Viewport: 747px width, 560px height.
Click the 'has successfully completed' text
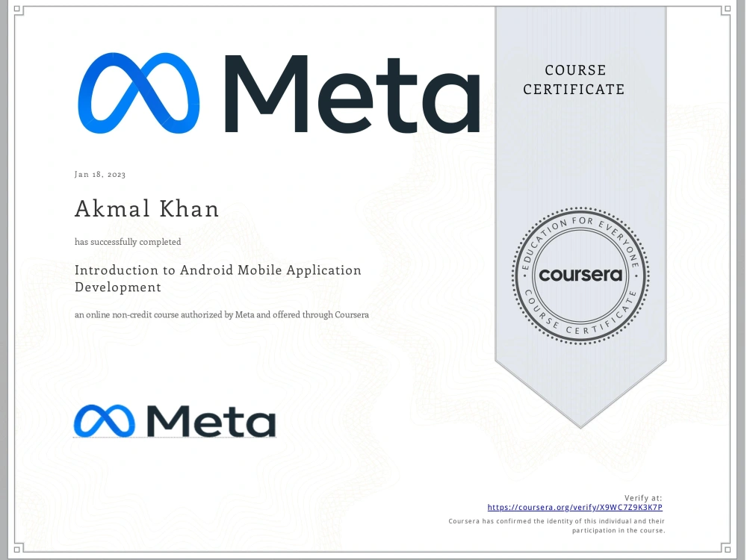tap(128, 242)
